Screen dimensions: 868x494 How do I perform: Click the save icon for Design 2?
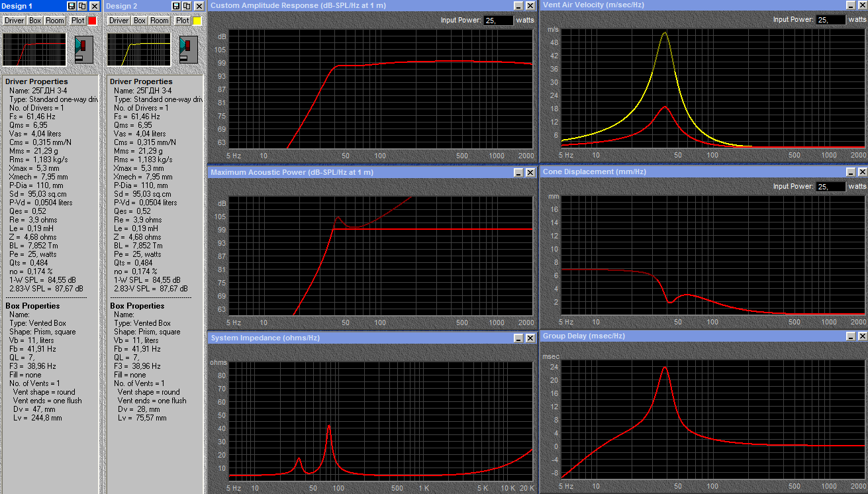(x=176, y=6)
